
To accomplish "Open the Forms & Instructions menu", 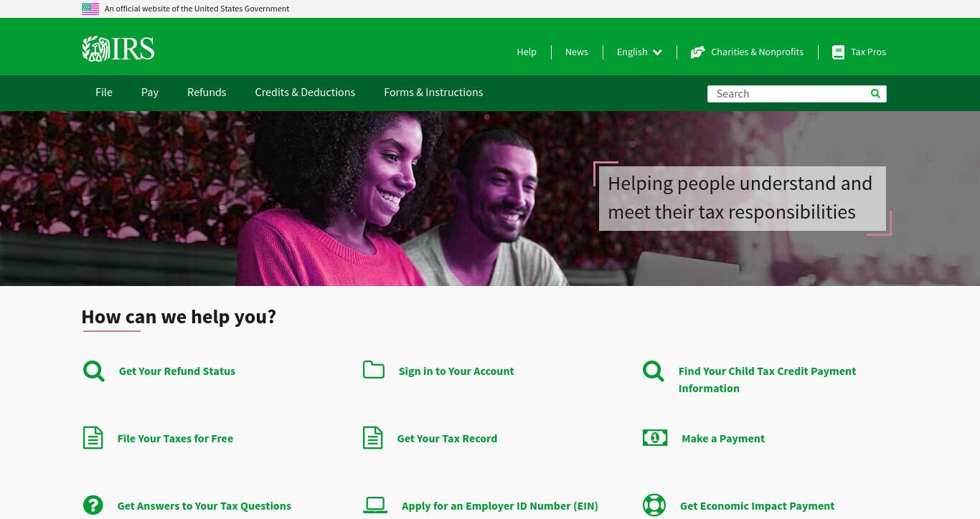I will 433,92.
